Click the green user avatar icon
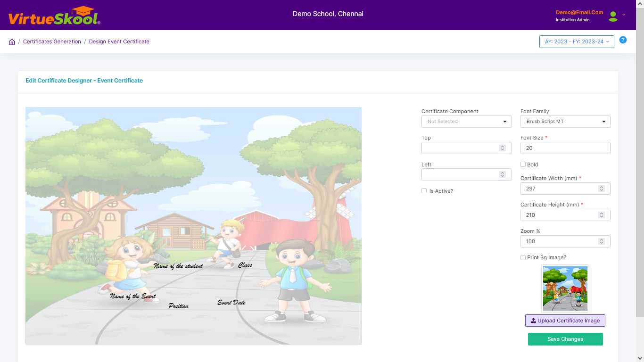Screen dimensions: 644x362 click(x=613, y=16)
